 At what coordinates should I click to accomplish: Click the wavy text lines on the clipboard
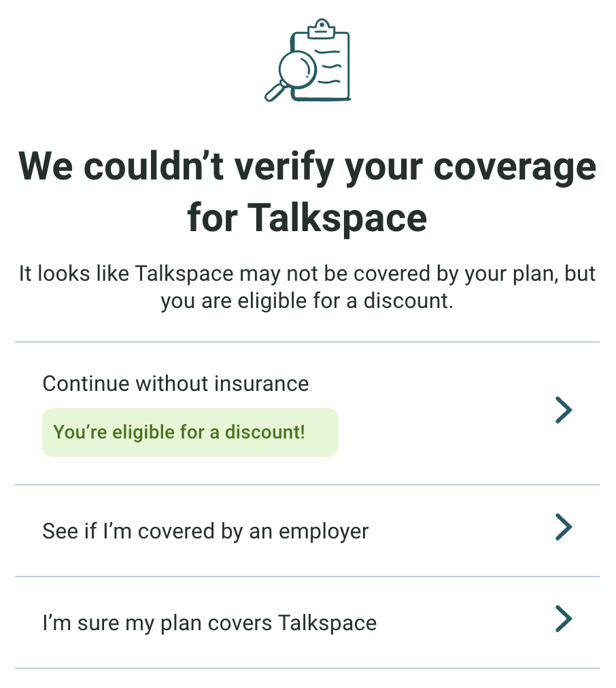(330, 67)
